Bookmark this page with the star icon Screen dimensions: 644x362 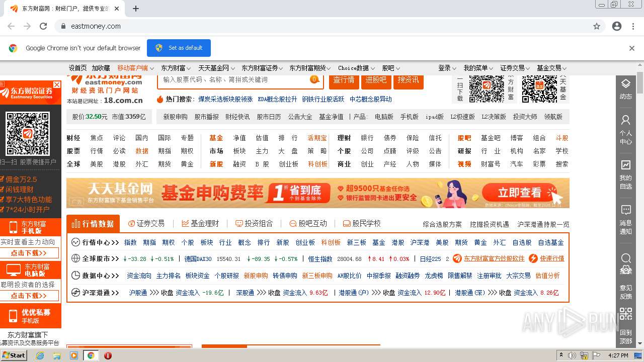pyautogui.click(x=597, y=26)
